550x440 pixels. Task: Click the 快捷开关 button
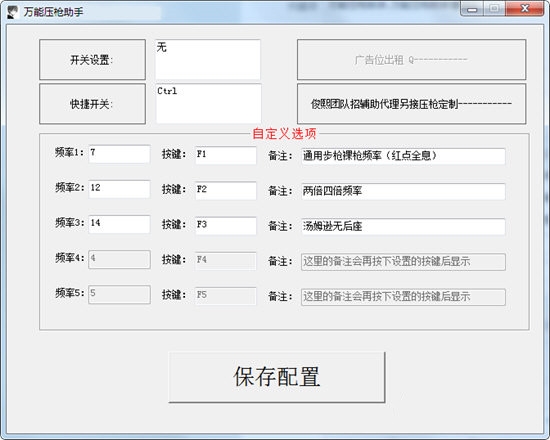pyautogui.click(x=92, y=104)
